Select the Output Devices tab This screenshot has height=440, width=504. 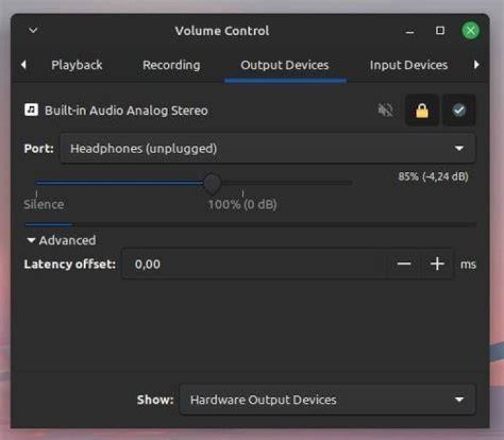[285, 65]
